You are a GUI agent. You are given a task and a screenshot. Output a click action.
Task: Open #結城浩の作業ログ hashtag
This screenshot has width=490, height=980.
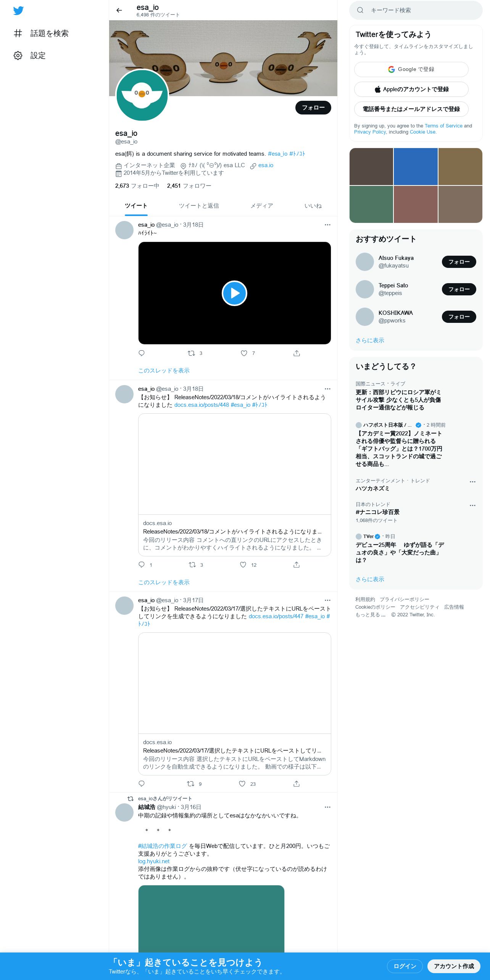pyautogui.click(x=163, y=846)
